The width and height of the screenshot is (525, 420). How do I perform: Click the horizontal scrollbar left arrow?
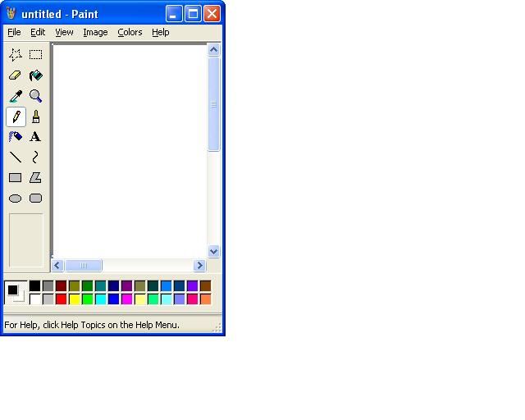pos(57,266)
